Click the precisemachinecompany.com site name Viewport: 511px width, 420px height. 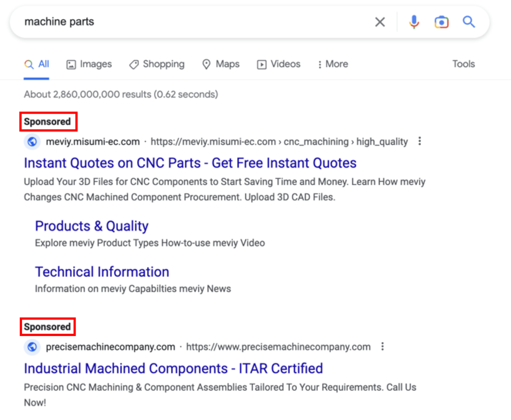tap(111, 347)
